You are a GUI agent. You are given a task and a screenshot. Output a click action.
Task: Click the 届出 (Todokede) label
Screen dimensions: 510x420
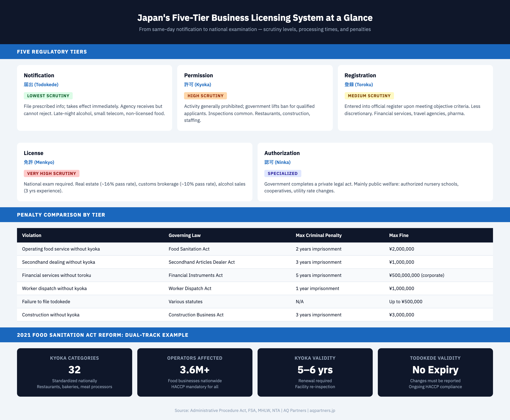coord(41,85)
